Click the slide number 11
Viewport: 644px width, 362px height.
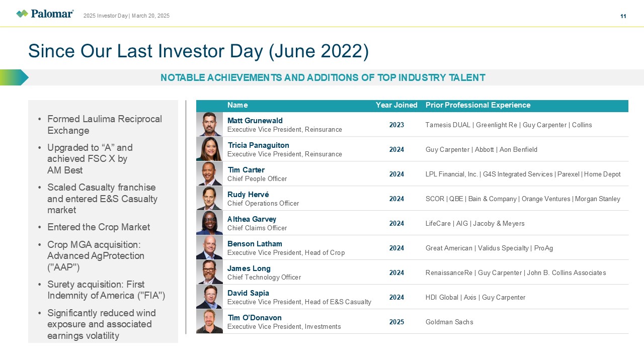[623, 16]
